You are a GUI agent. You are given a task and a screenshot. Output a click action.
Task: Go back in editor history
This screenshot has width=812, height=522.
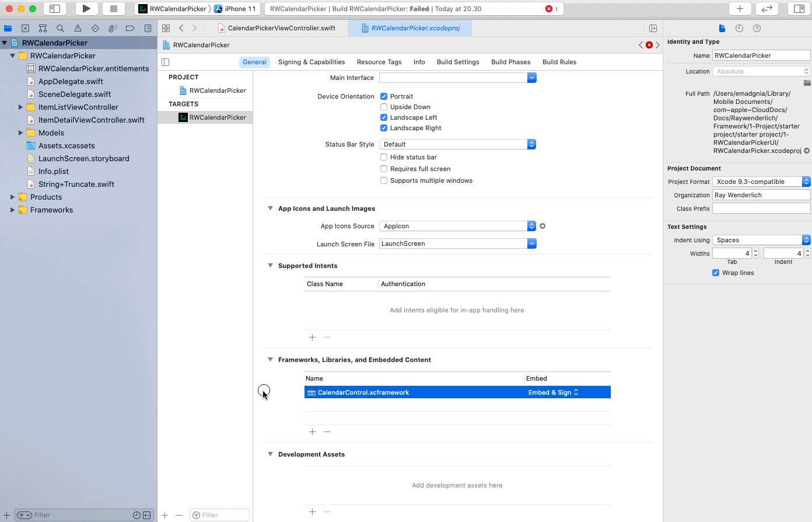point(181,28)
